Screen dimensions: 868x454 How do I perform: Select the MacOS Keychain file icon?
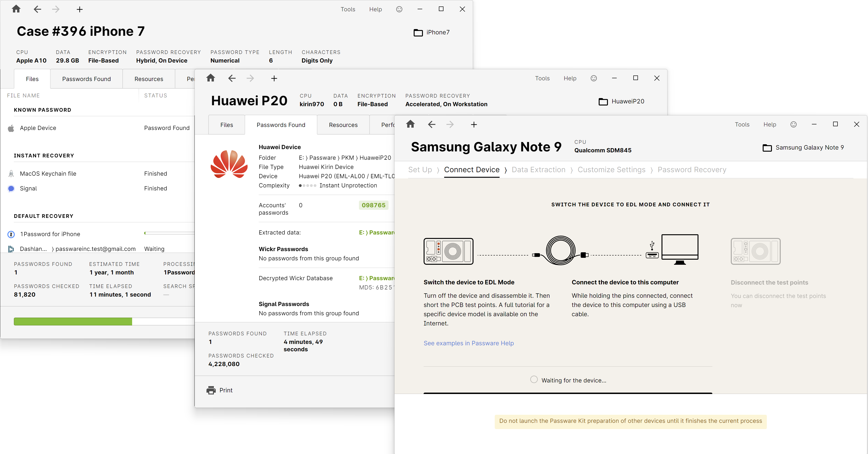(x=11, y=174)
